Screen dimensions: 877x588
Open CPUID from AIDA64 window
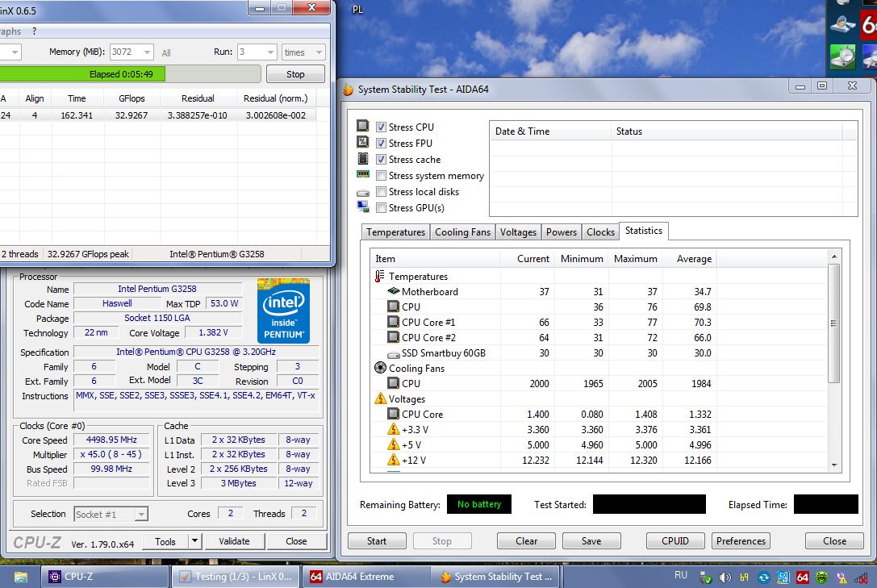pyautogui.click(x=675, y=541)
